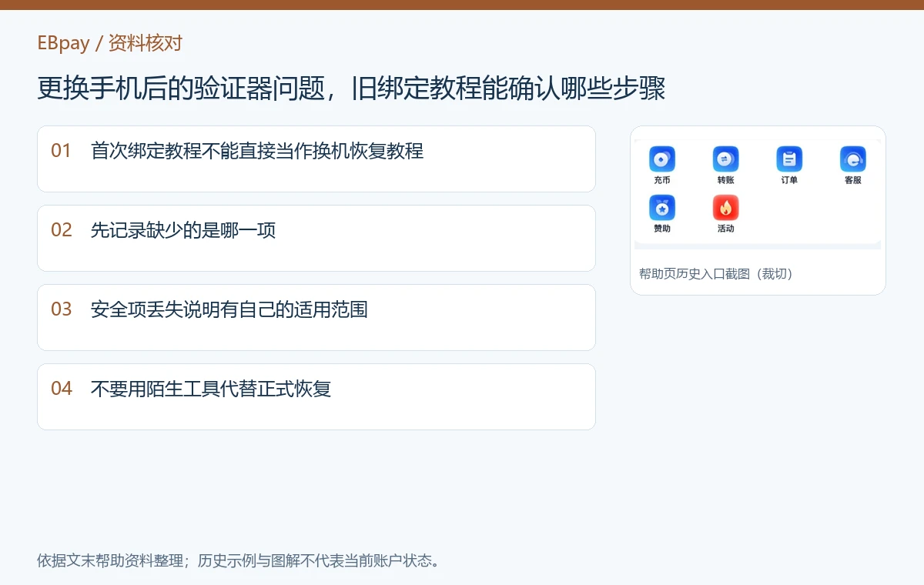
Task: Click the step number 04
Action: [x=61, y=388]
